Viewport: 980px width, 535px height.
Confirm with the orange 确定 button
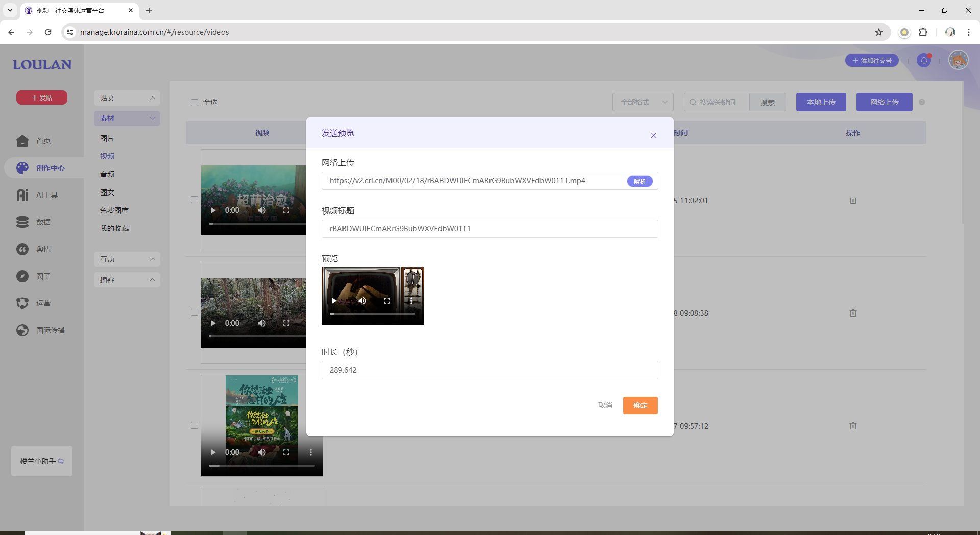pyautogui.click(x=640, y=405)
